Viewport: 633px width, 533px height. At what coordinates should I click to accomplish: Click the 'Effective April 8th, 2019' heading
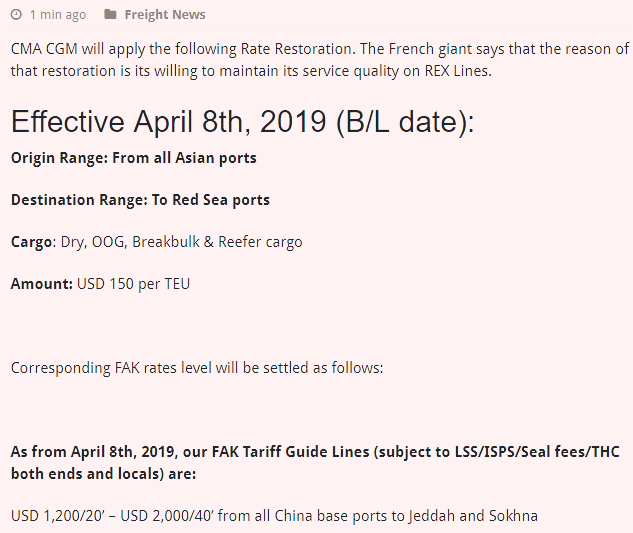pos(242,121)
